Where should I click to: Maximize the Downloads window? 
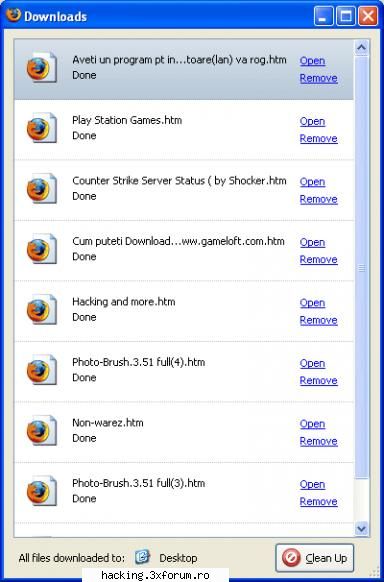click(346, 17)
